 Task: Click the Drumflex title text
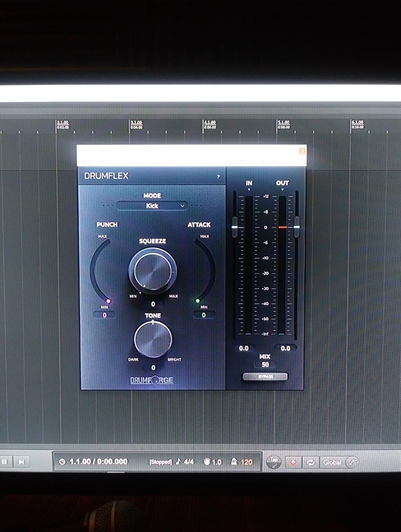point(107,176)
